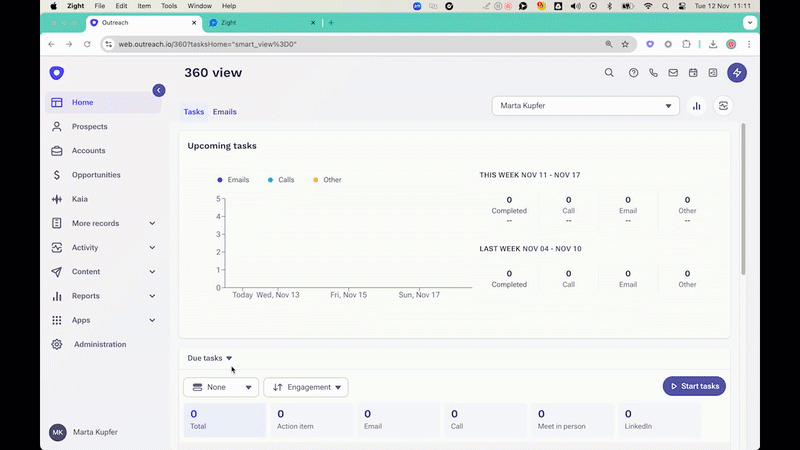The image size is (800, 450).
Task: Open the help question mark icon
Action: 633,73
